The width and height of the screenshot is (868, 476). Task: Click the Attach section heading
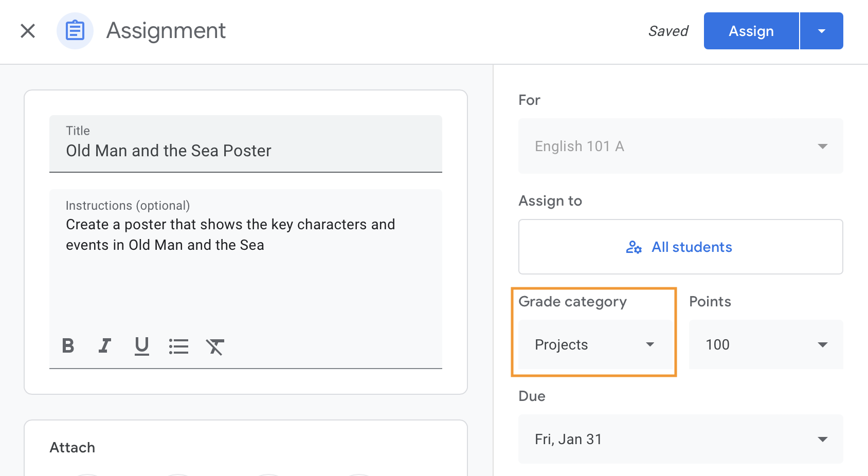pyautogui.click(x=73, y=447)
